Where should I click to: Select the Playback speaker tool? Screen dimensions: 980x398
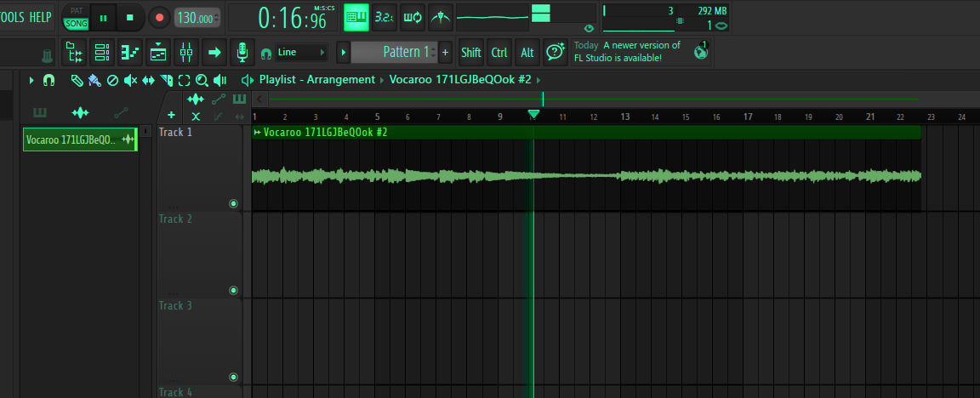(x=219, y=80)
